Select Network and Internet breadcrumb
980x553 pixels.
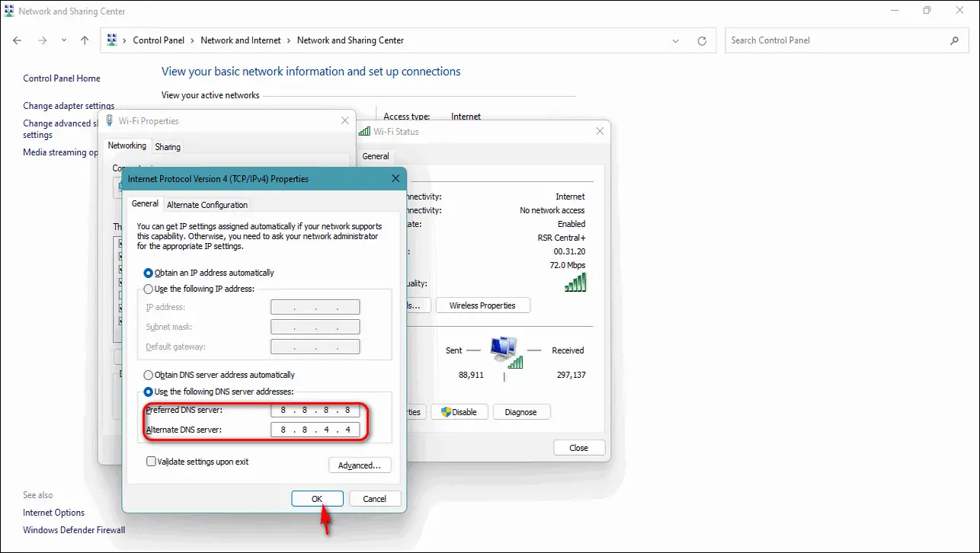(241, 40)
